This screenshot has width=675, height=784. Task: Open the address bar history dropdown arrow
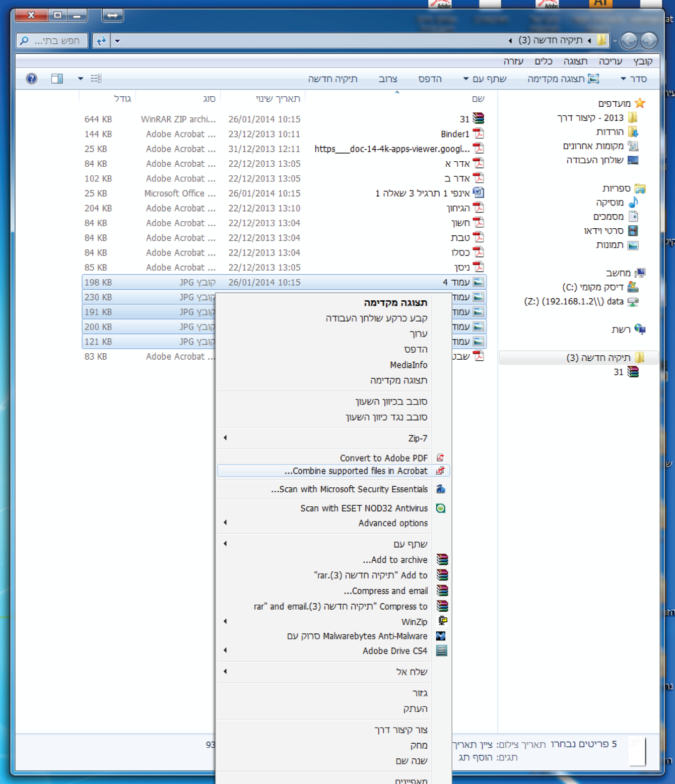click(117, 41)
